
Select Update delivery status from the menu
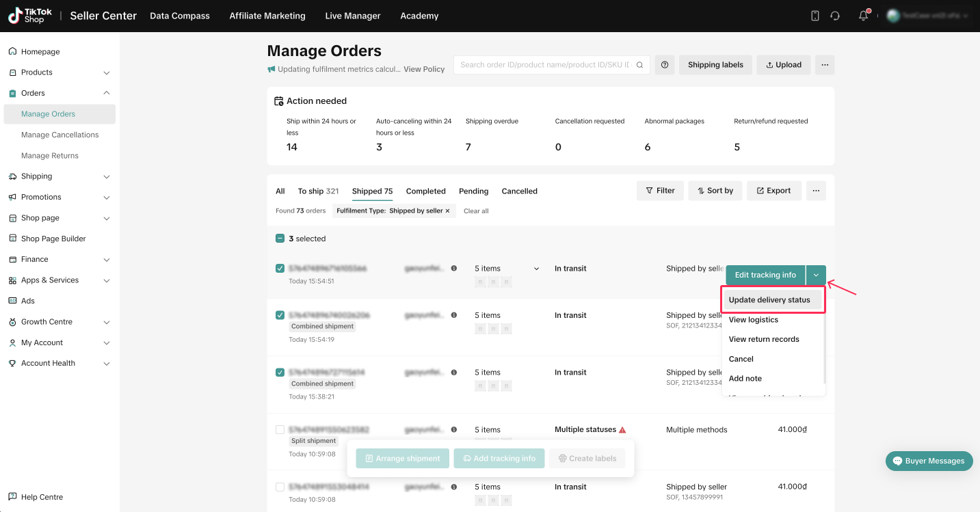coord(769,300)
